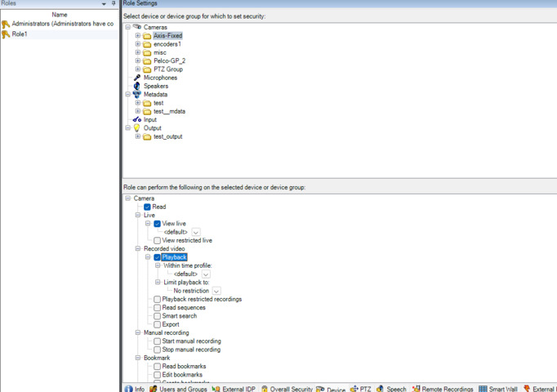Collapse the Recorded video section
Screen dimensions: 557x392
coord(139,249)
